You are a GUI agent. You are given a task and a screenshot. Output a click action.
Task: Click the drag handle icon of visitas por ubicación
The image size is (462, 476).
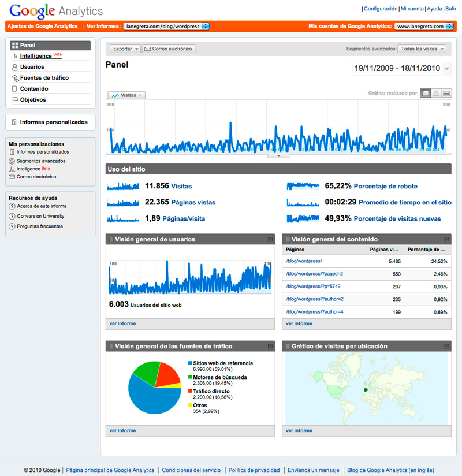[288, 347]
